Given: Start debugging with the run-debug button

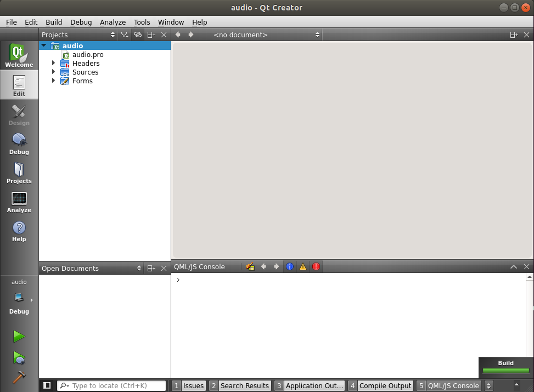Looking at the screenshot, I should pyautogui.click(x=19, y=357).
